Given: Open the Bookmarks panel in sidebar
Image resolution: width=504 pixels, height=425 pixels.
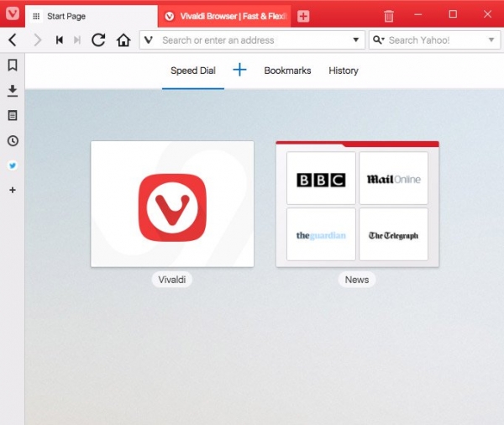Looking at the screenshot, I should pyautogui.click(x=13, y=65).
